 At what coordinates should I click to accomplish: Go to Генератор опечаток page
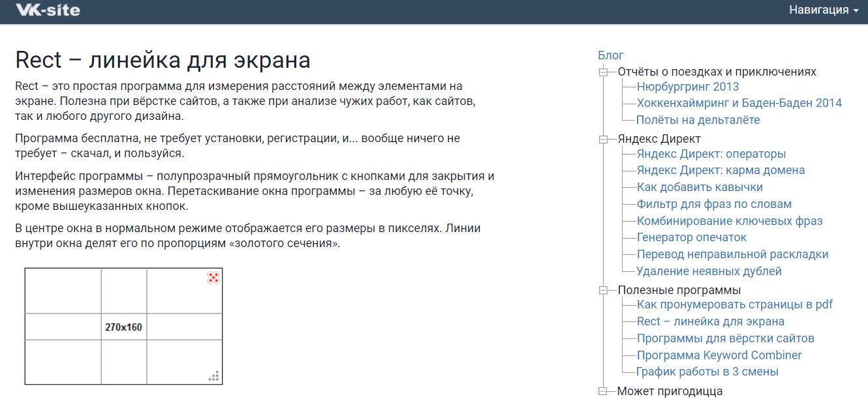point(692,237)
